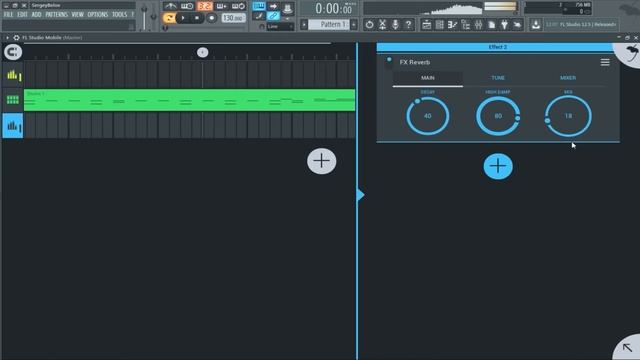Image resolution: width=640 pixels, height=360 pixels.
Task: Click the snap magnet icon in FL Studio Mobile
Action: coord(13,52)
